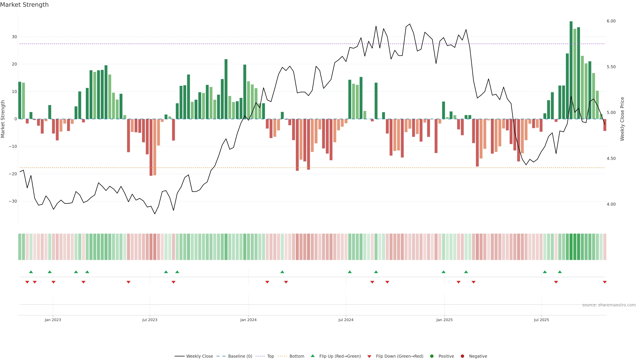Click the Jul 2025 axis label
Screen dimensions: 644x362
(x=541, y=320)
